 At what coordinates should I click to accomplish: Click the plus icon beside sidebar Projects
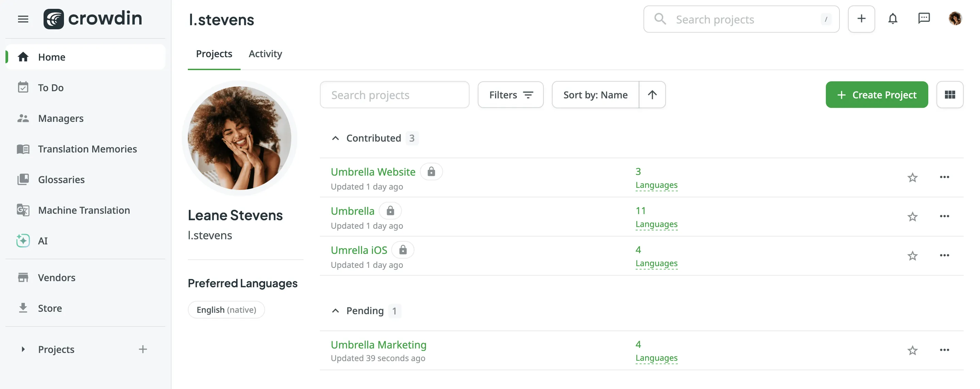[x=143, y=349]
